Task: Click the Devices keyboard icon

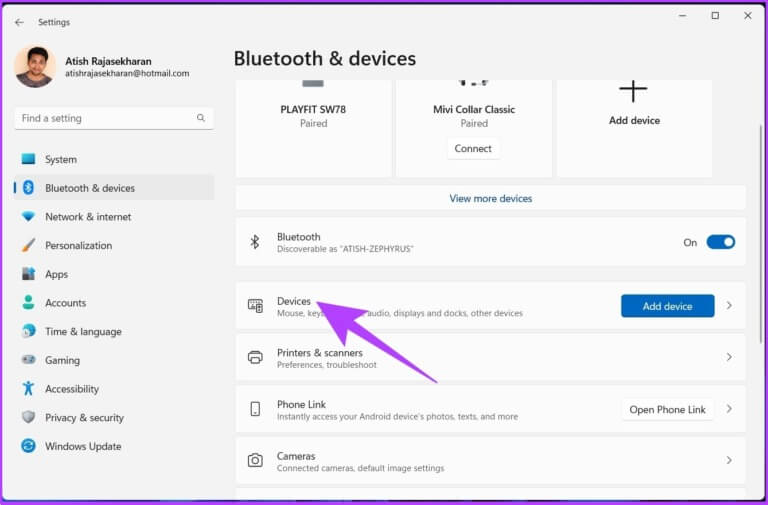Action: [x=255, y=306]
